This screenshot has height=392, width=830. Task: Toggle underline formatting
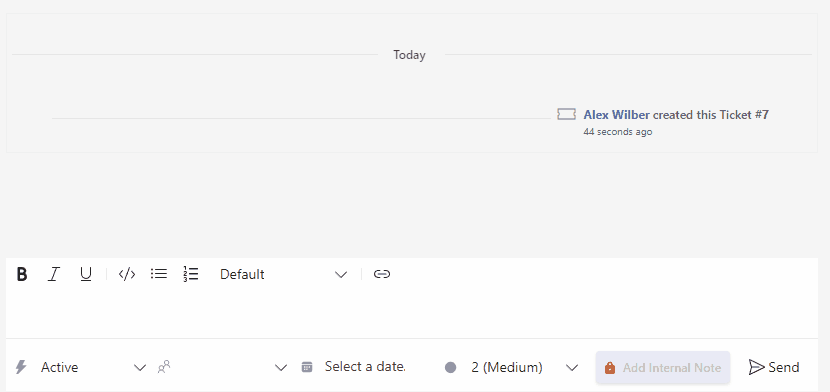point(86,274)
